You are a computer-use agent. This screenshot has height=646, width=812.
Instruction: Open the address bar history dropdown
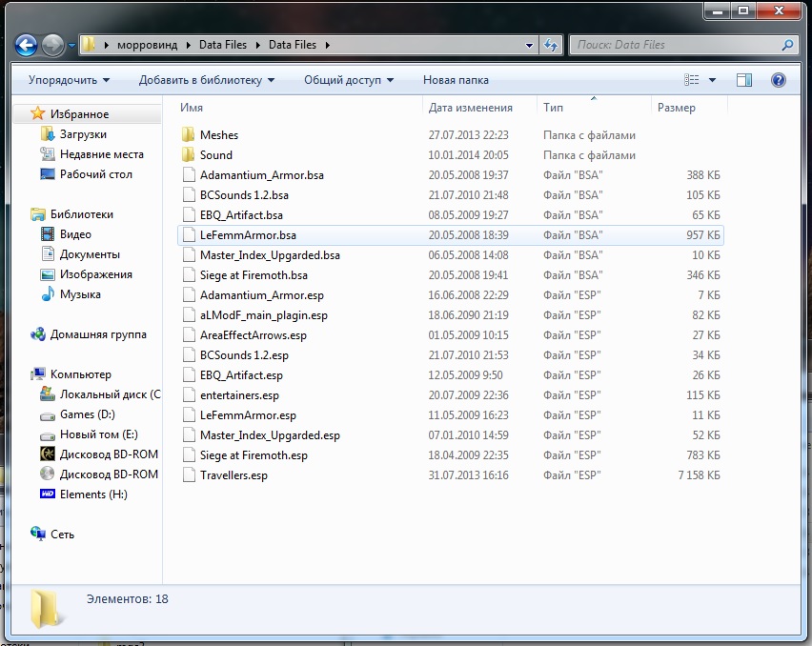529,45
